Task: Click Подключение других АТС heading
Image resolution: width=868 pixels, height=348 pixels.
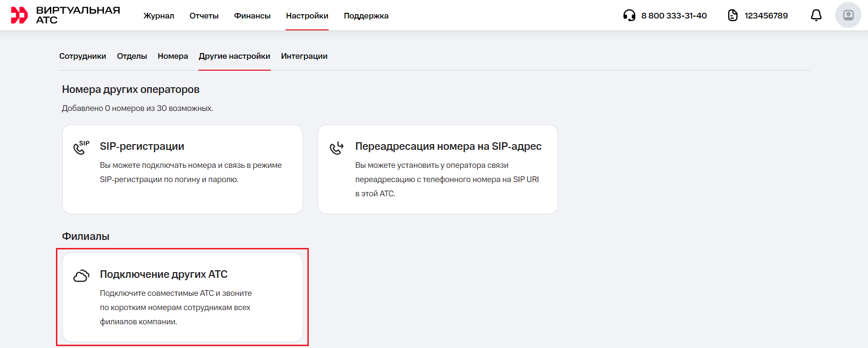Action: coord(164,275)
